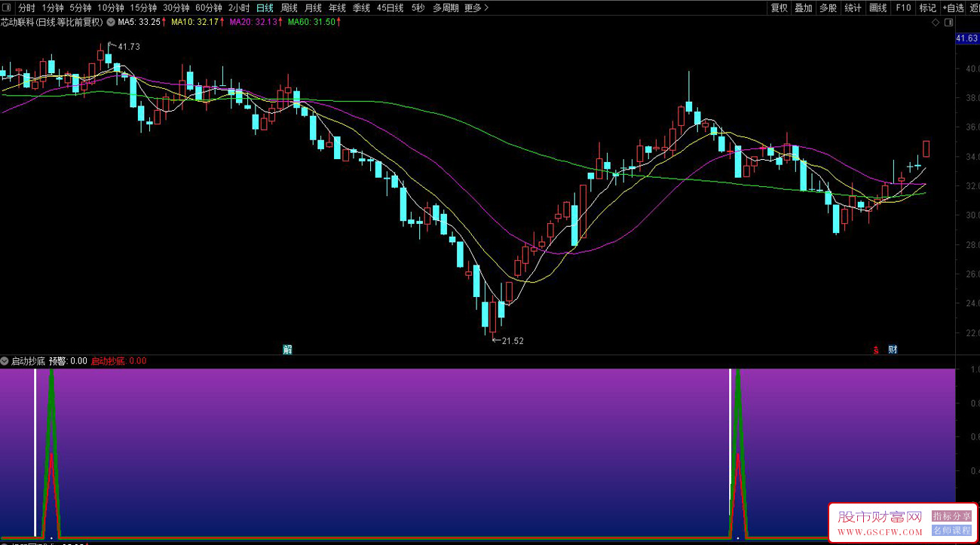Select the 日线 daily chart tab

[265, 8]
